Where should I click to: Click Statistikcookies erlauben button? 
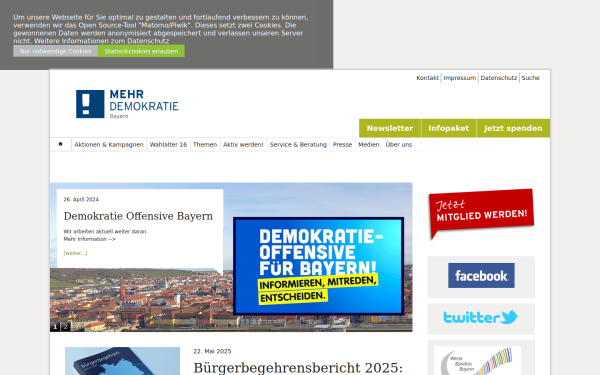point(141,51)
